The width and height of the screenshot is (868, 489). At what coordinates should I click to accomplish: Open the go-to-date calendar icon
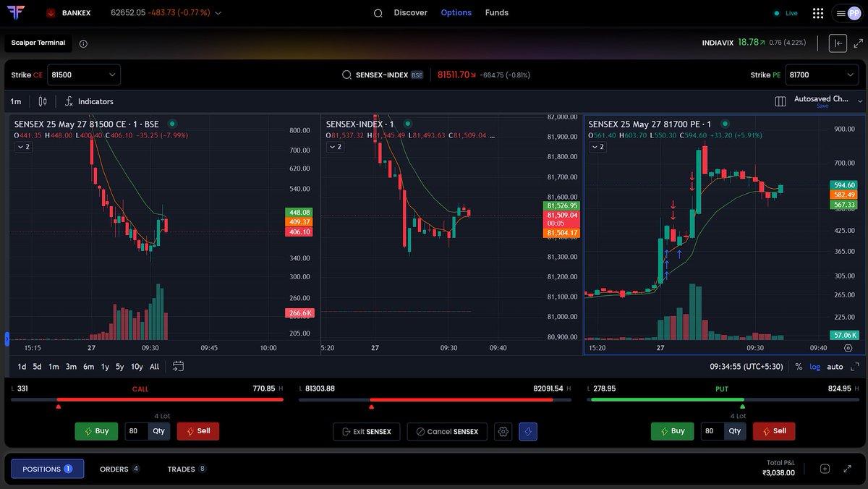click(x=178, y=366)
